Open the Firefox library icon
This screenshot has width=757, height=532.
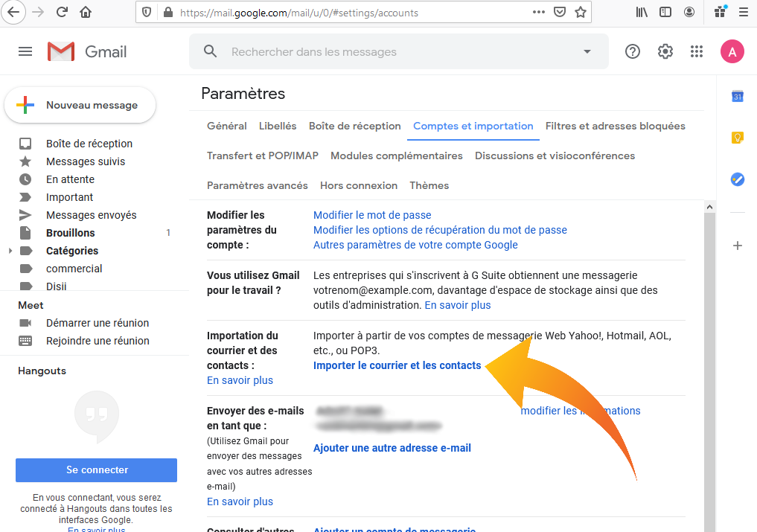642,12
